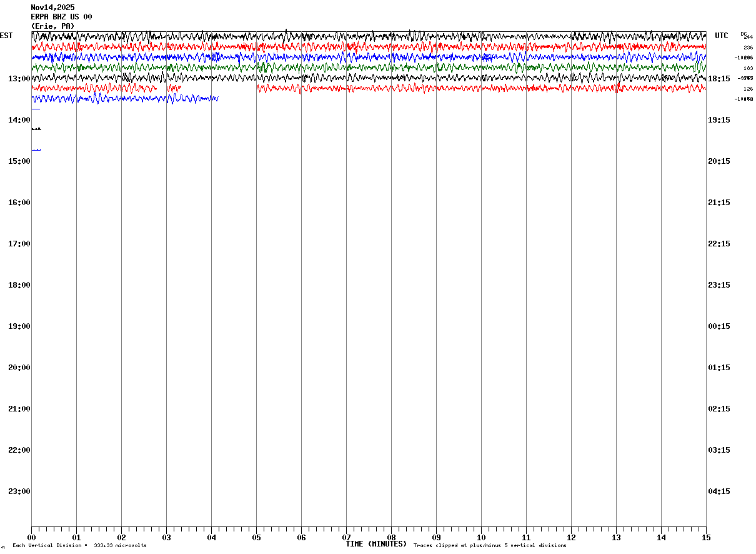756x554 pixels.
Task: Click minute-axis label "01"
Action: 76,538
